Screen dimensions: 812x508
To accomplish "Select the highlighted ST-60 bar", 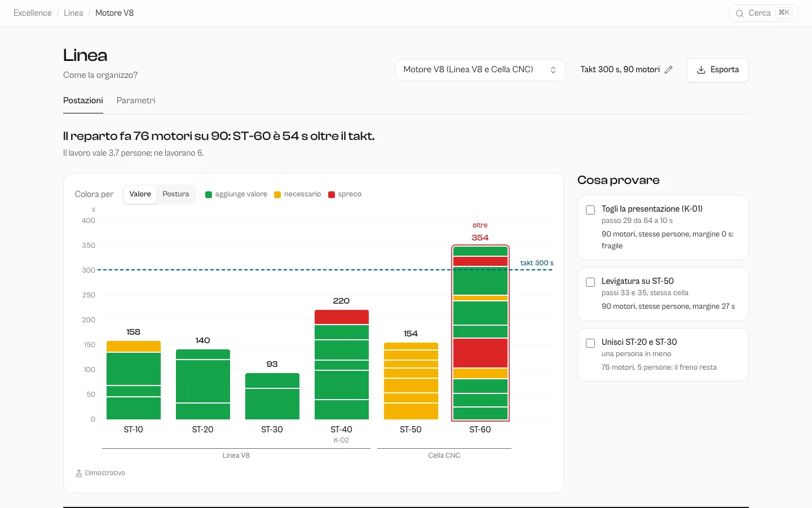I will 480,333.
